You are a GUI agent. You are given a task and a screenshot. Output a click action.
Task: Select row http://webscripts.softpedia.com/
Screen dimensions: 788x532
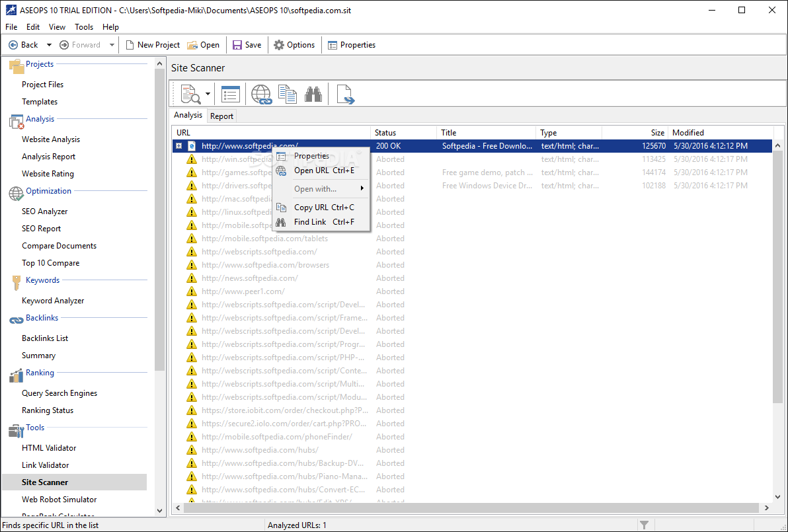473,252
